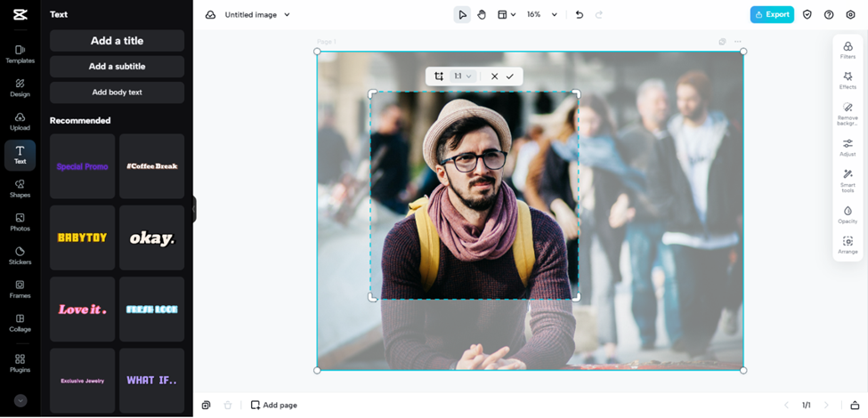Click the top-right canvas resize handle
Screen dimensions: 868x418
point(743,52)
